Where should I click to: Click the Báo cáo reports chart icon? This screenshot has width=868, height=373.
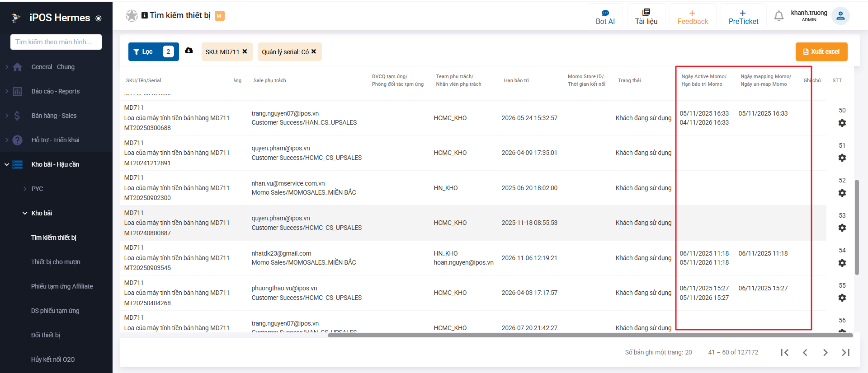(18, 91)
